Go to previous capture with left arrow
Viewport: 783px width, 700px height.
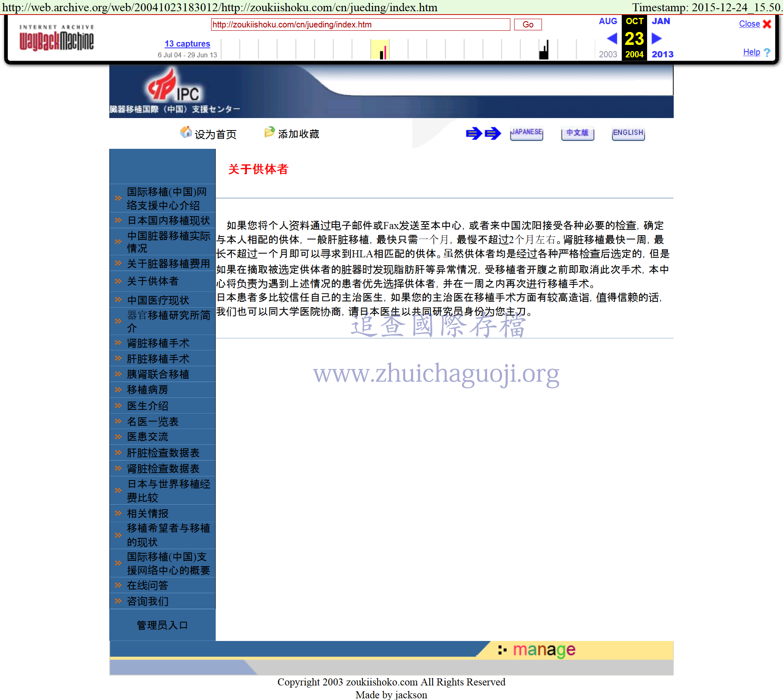pyautogui.click(x=612, y=38)
